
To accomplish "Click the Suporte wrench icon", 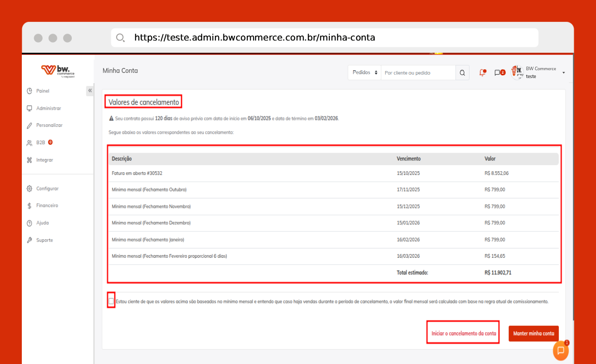I will (30, 240).
